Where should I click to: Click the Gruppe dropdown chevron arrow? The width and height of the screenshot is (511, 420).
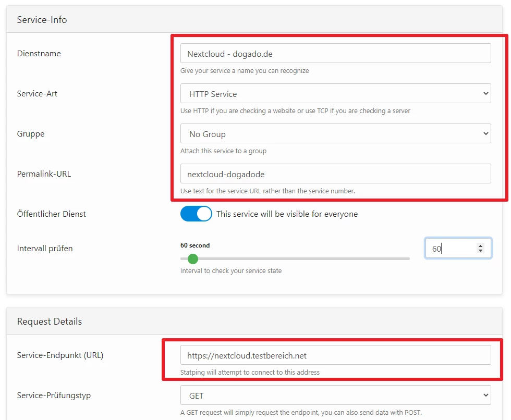click(x=485, y=134)
